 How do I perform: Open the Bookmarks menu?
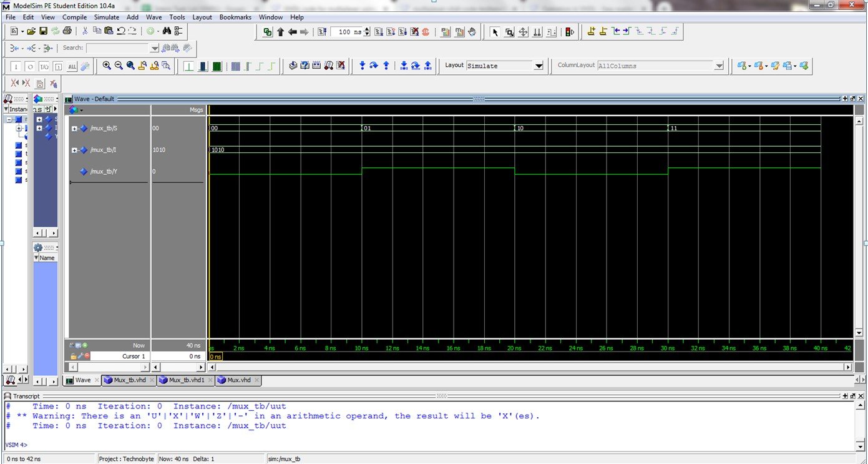(x=235, y=17)
